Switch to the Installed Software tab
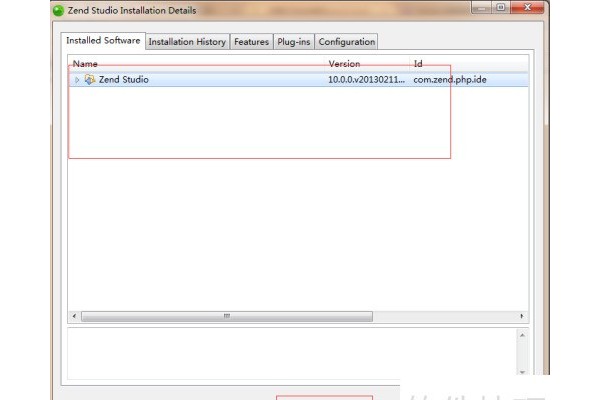This screenshot has width=600, height=400. [103, 41]
